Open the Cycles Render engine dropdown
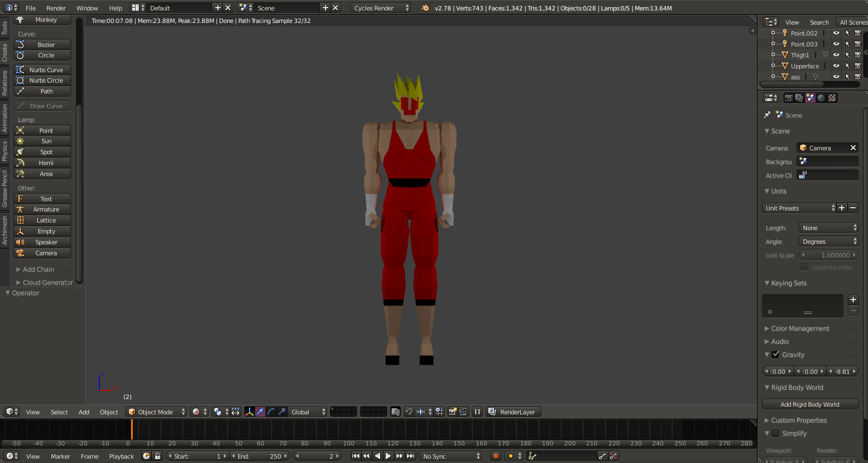The image size is (868, 463). (381, 8)
